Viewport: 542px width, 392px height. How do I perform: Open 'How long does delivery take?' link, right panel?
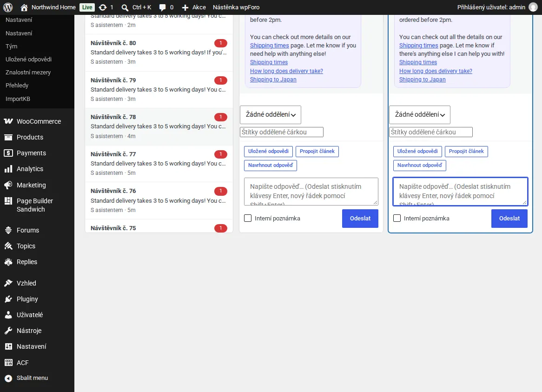click(x=436, y=71)
